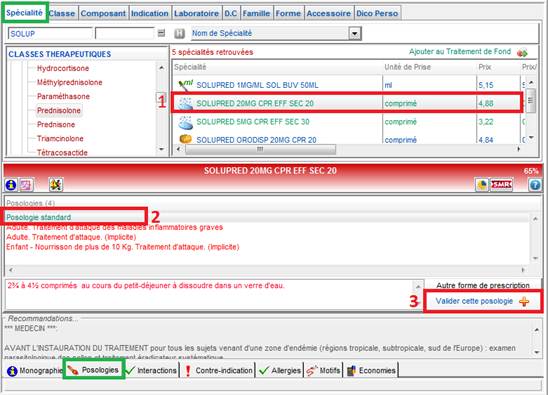Open the Allergies bottom tab
The width and height of the screenshot is (548, 395).
[280, 371]
